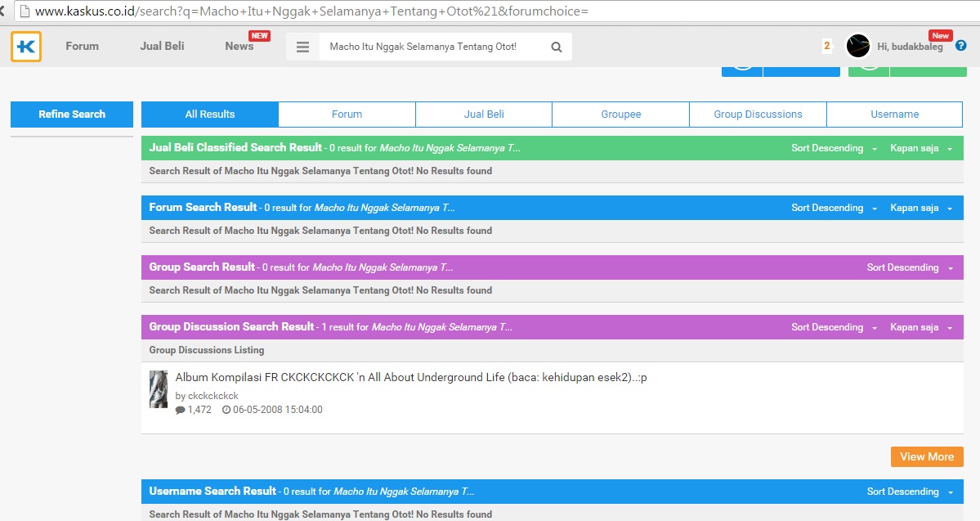Expand Sort Descending in Jual Beli results

[x=834, y=148]
